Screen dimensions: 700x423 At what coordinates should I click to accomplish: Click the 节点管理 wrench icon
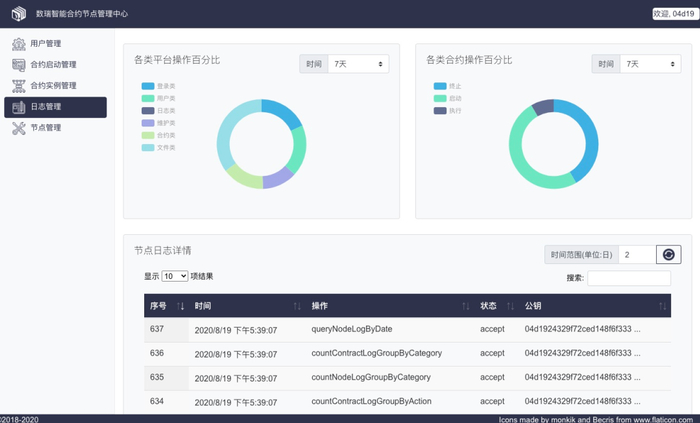click(19, 128)
